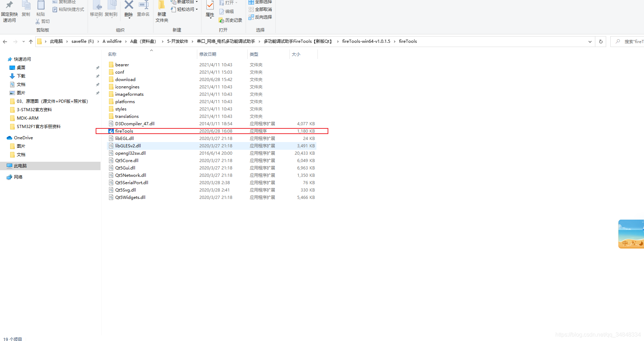Open 3-STM32官方资料 folder in sidebar
This screenshot has width=644, height=341.
pyautogui.click(x=34, y=110)
